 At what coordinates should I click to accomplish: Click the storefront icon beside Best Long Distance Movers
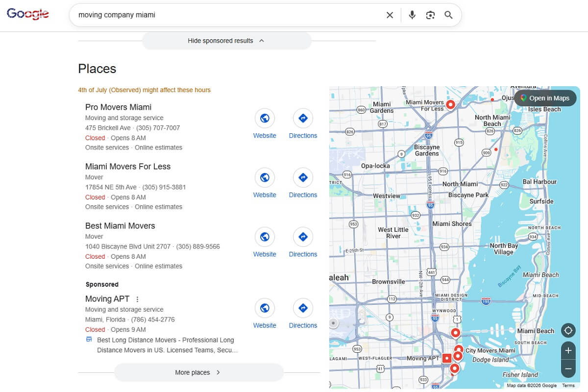(89, 340)
